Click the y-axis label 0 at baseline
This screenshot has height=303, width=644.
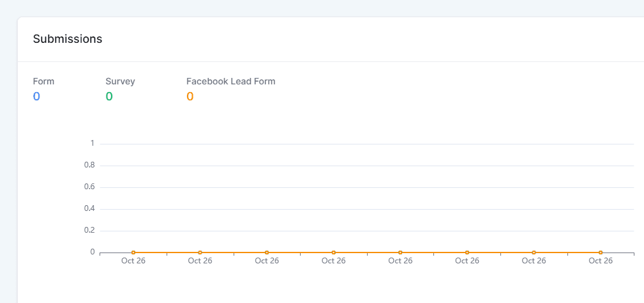(x=93, y=252)
